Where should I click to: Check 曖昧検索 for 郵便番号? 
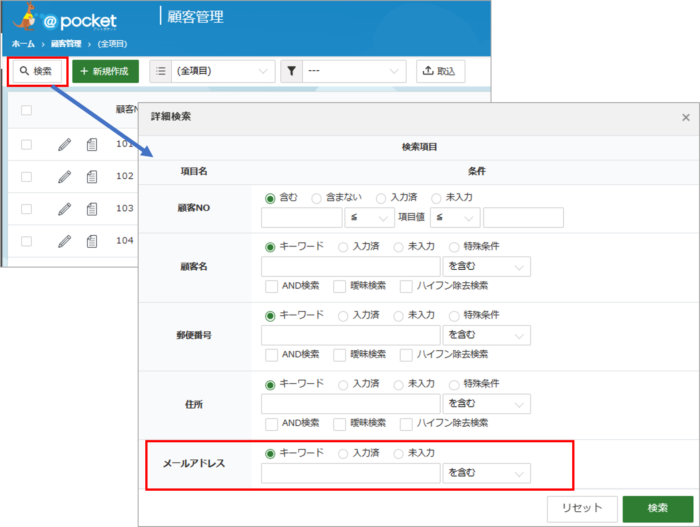click(x=340, y=355)
